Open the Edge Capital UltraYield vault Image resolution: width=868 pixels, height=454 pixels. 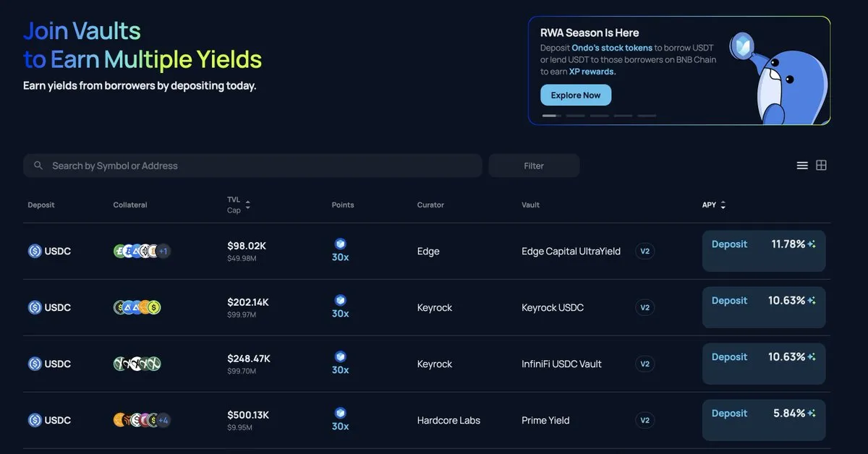571,252
